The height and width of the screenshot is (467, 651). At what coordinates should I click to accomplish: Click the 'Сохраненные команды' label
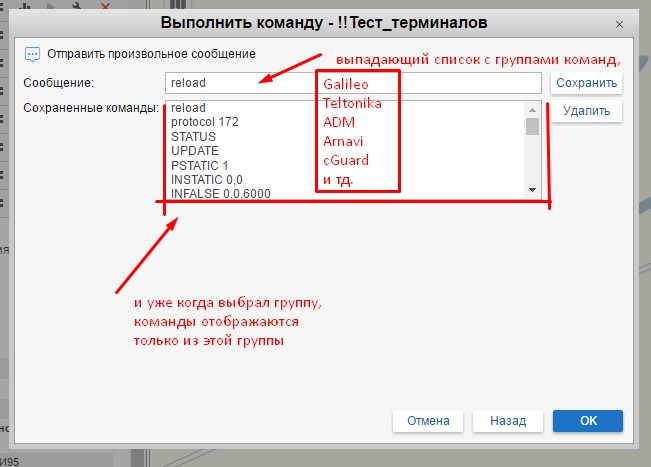click(x=91, y=108)
